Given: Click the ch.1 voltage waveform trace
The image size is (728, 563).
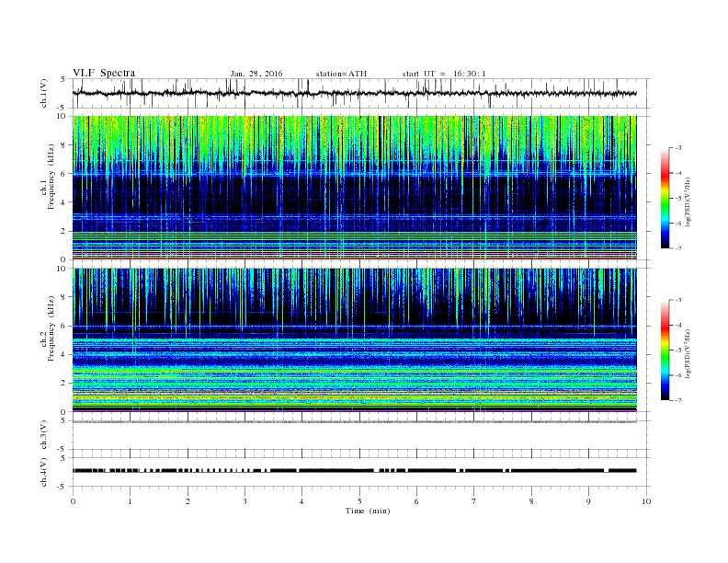Looking at the screenshot, I should point(354,93).
